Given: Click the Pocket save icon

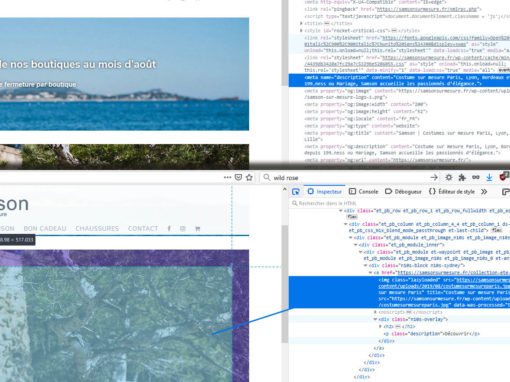Looking at the screenshot, I should coord(238,177).
